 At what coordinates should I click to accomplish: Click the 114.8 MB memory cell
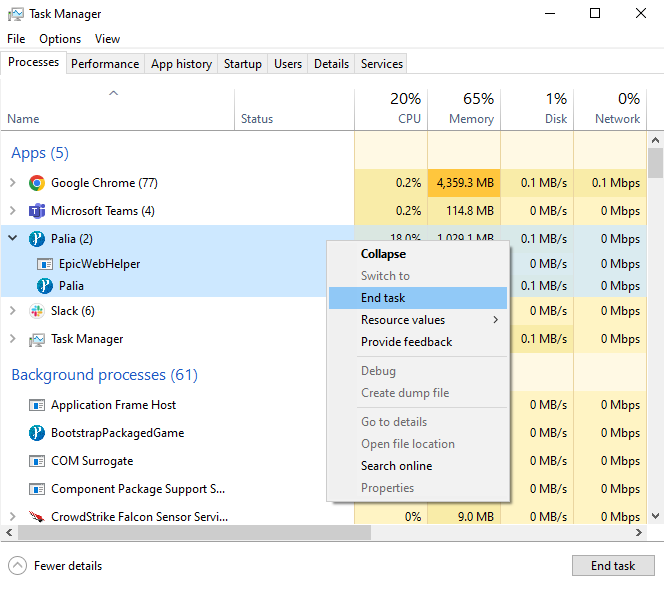point(464,211)
